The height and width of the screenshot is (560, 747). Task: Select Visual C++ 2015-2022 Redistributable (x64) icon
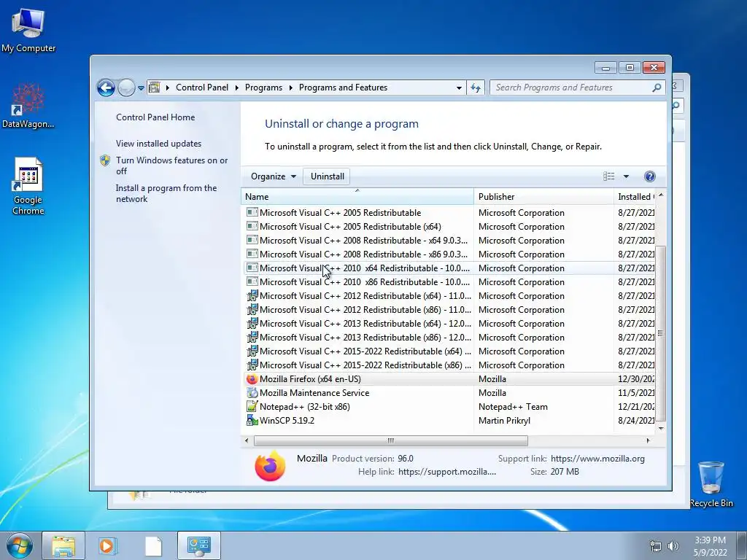pyautogui.click(x=252, y=351)
